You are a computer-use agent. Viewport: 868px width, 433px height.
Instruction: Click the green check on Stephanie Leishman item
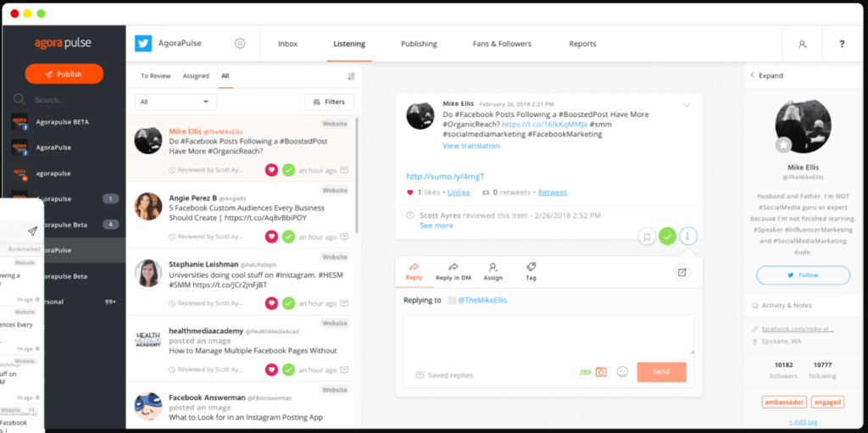[x=288, y=303]
